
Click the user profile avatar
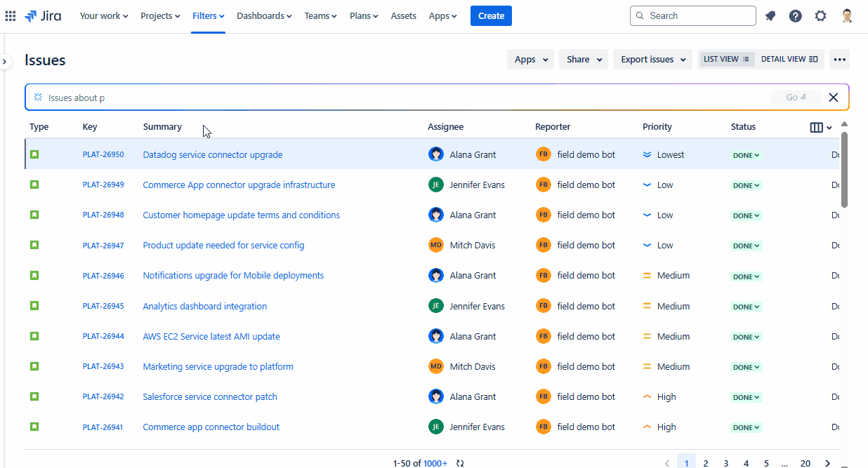[847, 15]
